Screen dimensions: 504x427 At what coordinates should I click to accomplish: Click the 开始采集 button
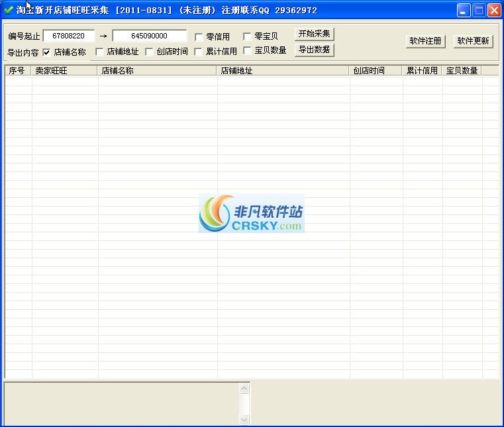tap(315, 34)
